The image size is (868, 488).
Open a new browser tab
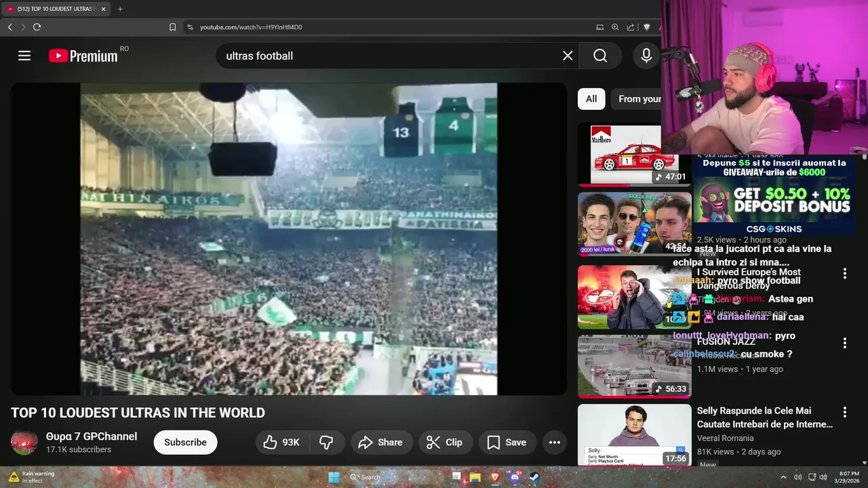[x=120, y=9]
